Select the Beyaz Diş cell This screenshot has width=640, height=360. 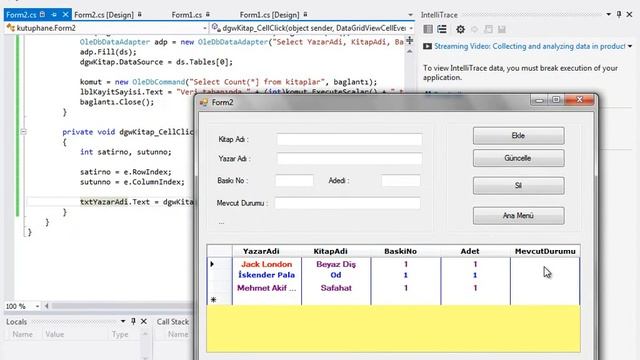[x=336, y=264]
